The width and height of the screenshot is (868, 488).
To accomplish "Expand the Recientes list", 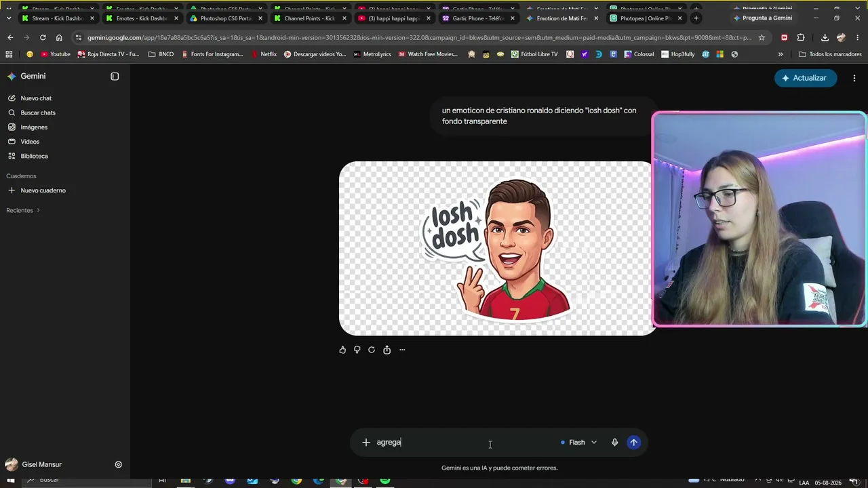I will (x=23, y=210).
